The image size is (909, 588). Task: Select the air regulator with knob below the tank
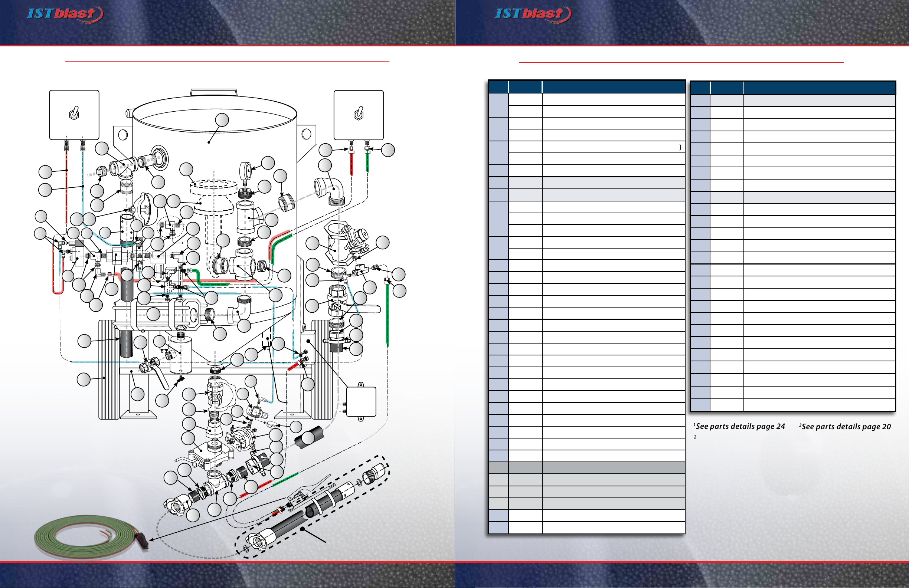click(x=257, y=412)
